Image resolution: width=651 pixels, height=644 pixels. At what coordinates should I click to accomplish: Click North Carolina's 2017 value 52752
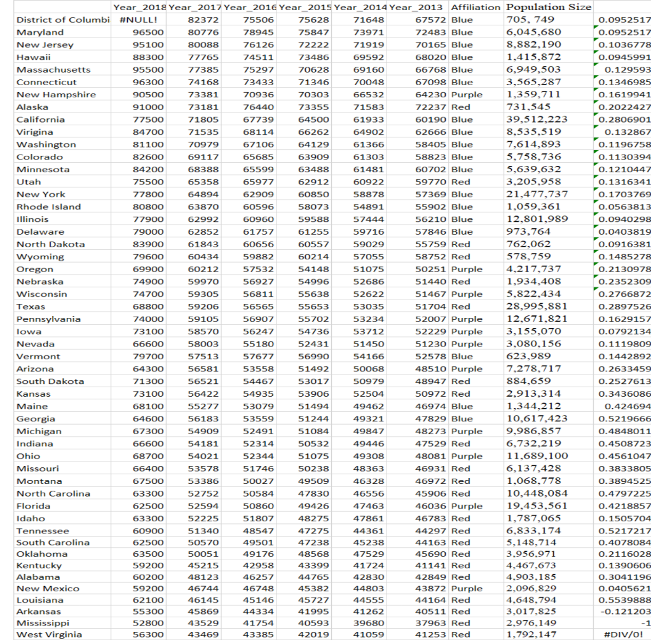click(x=194, y=493)
